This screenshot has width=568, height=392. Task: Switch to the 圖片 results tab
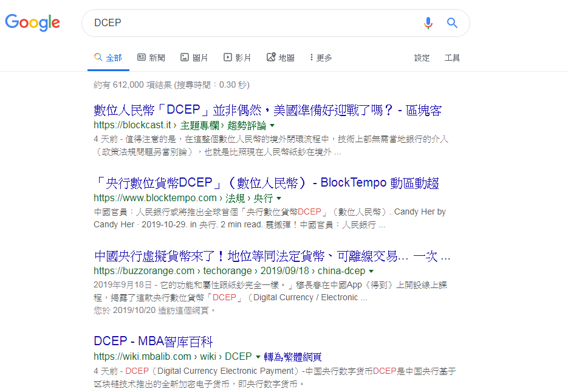(194, 58)
